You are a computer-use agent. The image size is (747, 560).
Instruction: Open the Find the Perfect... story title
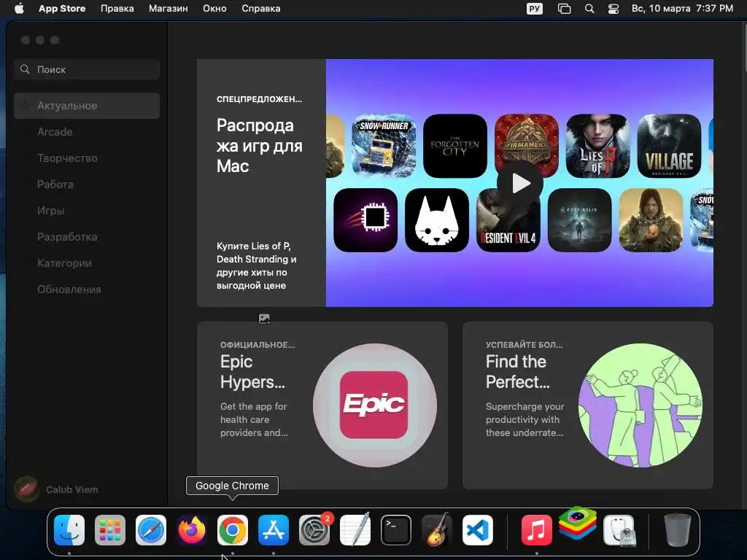(518, 371)
